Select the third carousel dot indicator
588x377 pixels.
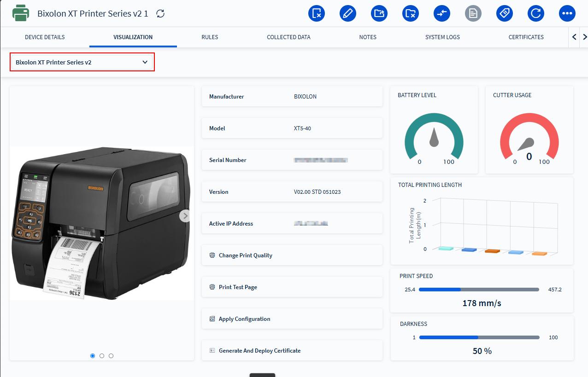tap(111, 356)
